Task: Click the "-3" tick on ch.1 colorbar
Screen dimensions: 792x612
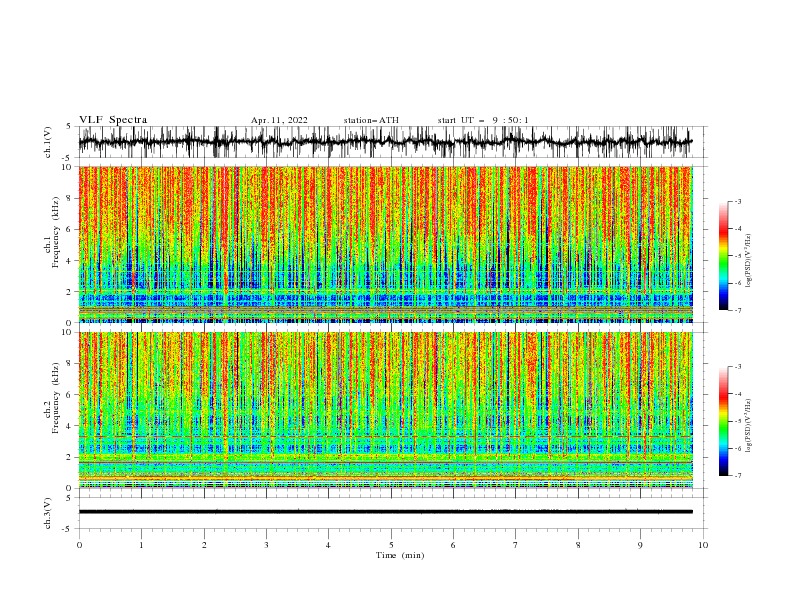Action: point(738,201)
